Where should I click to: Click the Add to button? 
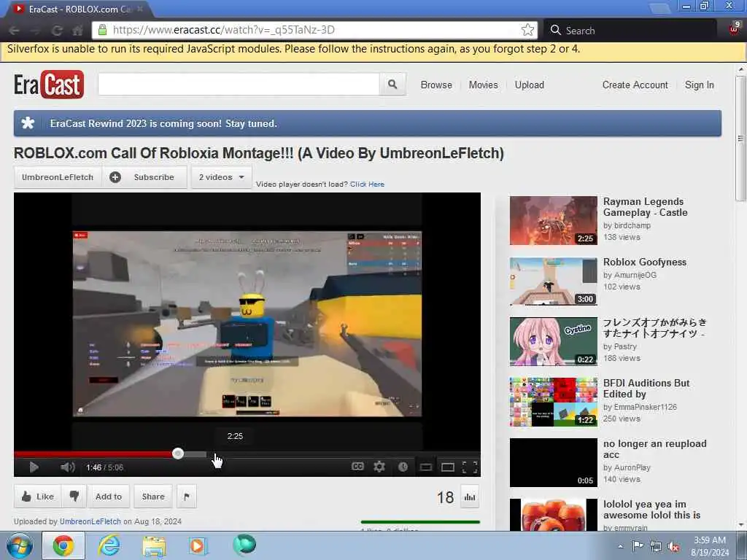point(109,497)
